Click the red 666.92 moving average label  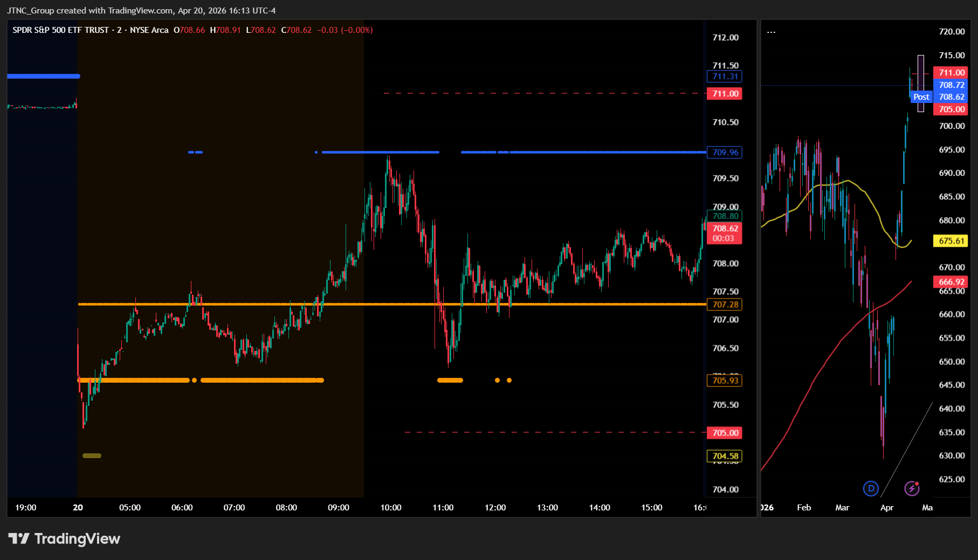click(x=952, y=282)
